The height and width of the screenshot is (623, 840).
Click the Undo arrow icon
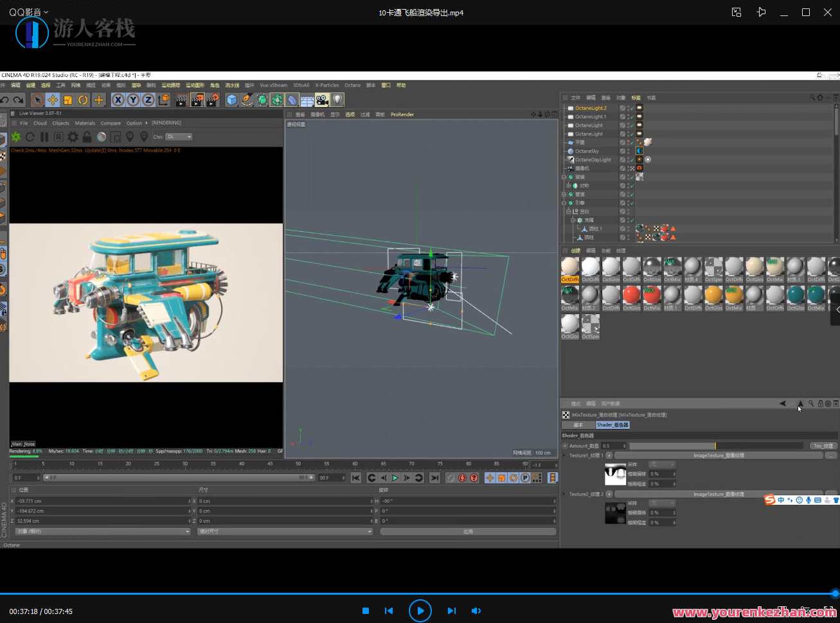click(x=5, y=100)
